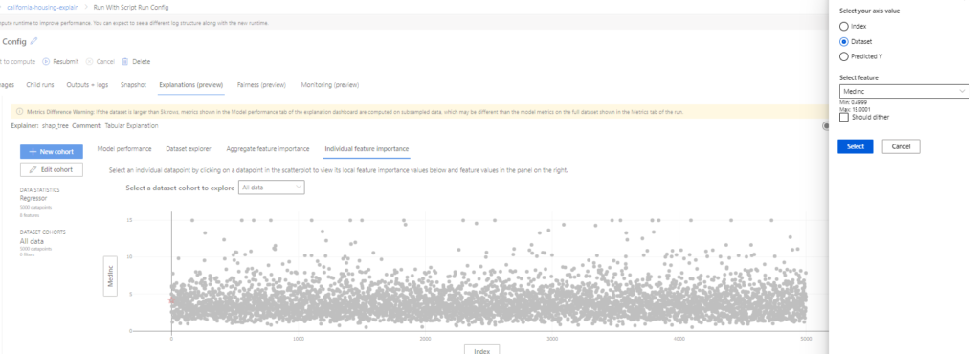Click the Resubmit play icon
The width and height of the screenshot is (980, 354).
(46, 62)
